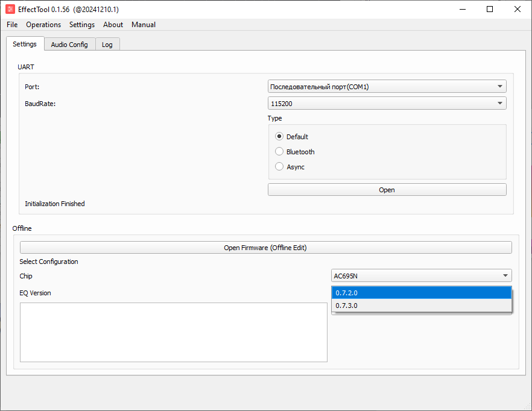Switch to the Audio Config tab
532x411 pixels.
pos(69,45)
